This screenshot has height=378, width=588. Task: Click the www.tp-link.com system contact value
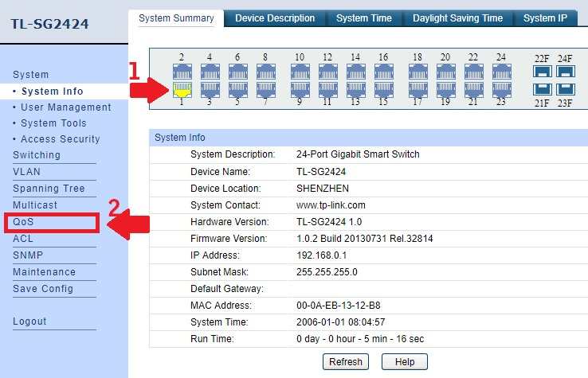(331, 205)
